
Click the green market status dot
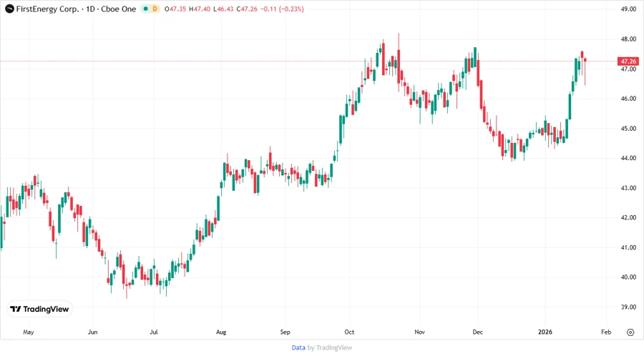click(x=145, y=9)
